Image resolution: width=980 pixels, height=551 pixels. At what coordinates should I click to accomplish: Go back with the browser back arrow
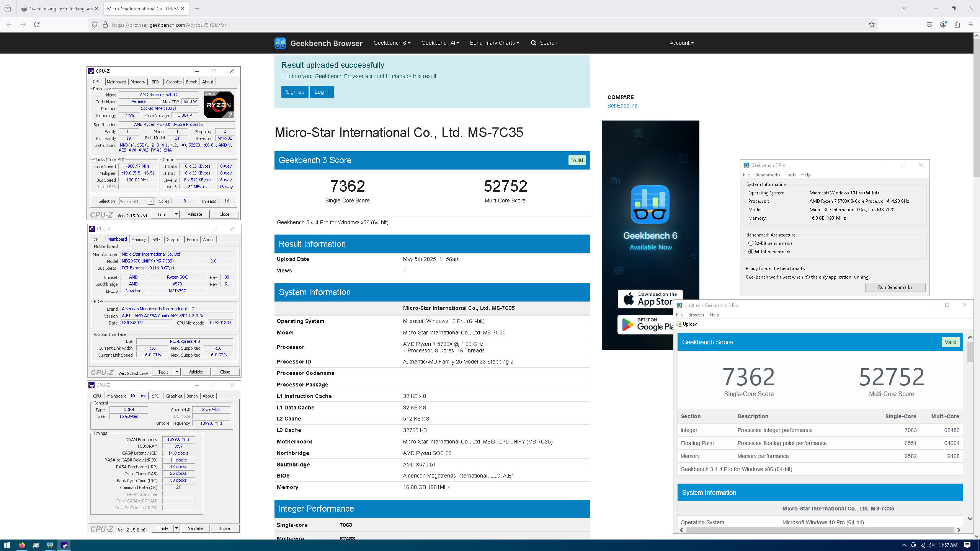[x=9, y=24]
